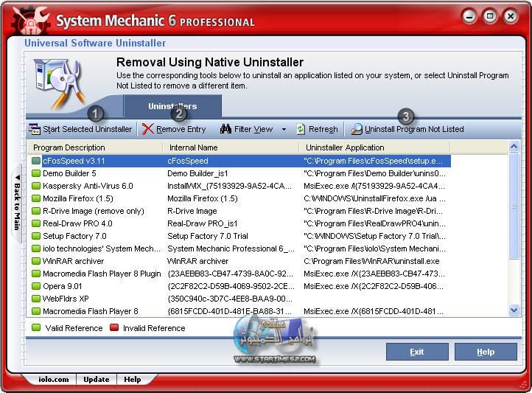532x393 pixels.
Task: Click list scrollbar down arrow
Action: (514, 310)
